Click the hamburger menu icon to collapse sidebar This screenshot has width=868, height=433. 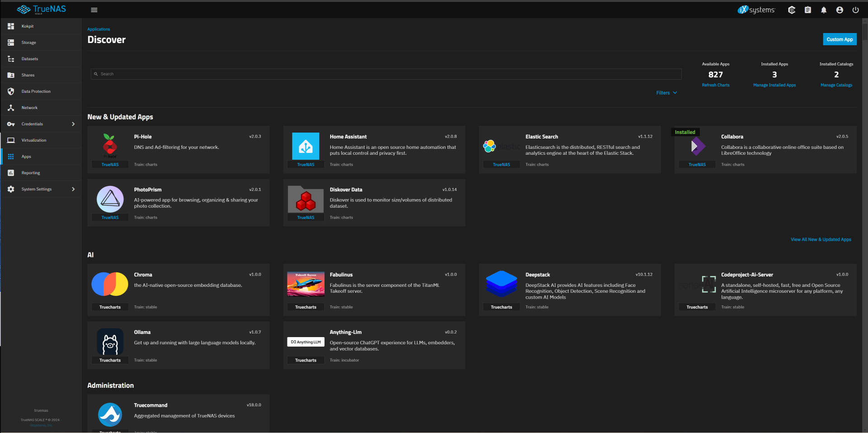[94, 10]
